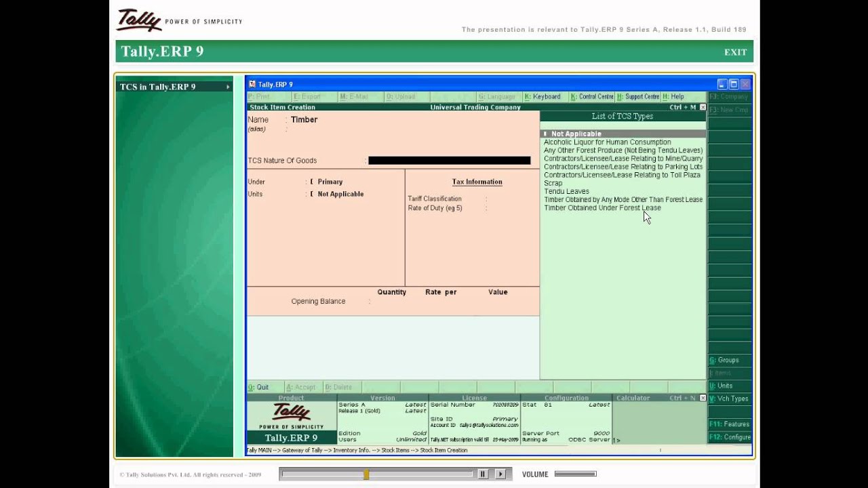Pause the presentation playback
The height and width of the screenshot is (488, 868).
483,474
